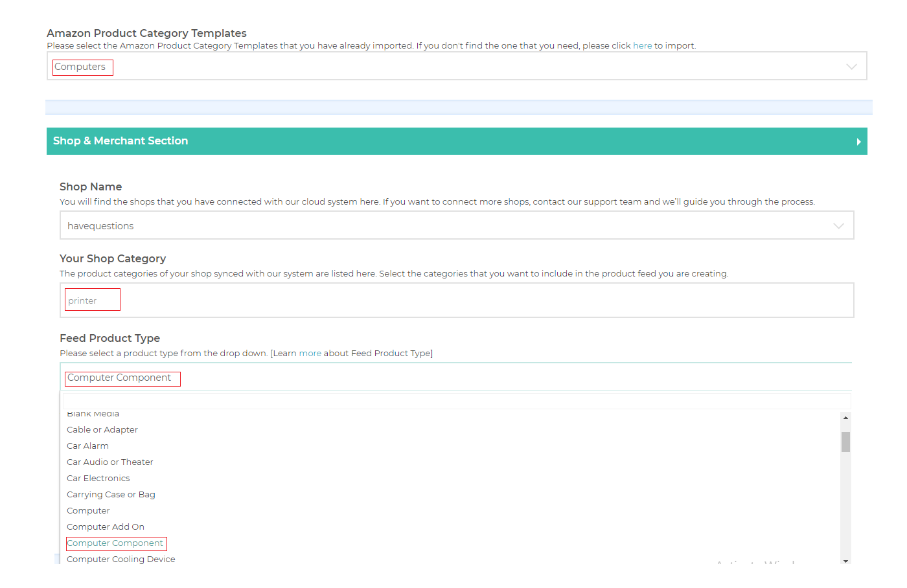Choose Car Alarm product type
907x588 pixels.
[x=87, y=446]
